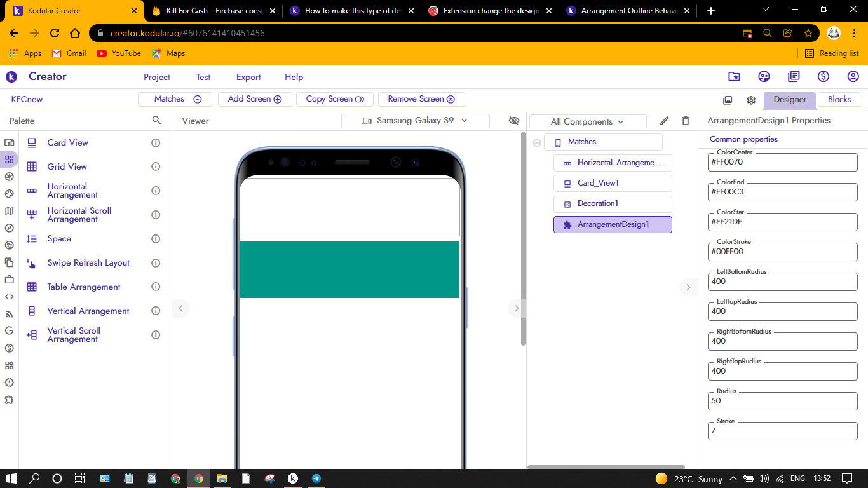Show info for Swipe Refresh Layout
Screen dimensions: 868x488
tap(156, 263)
